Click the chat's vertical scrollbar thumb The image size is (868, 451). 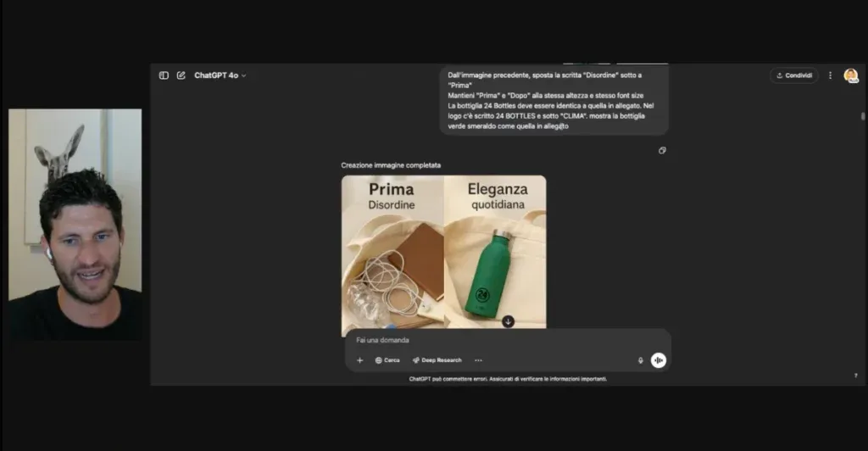(862, 116)
